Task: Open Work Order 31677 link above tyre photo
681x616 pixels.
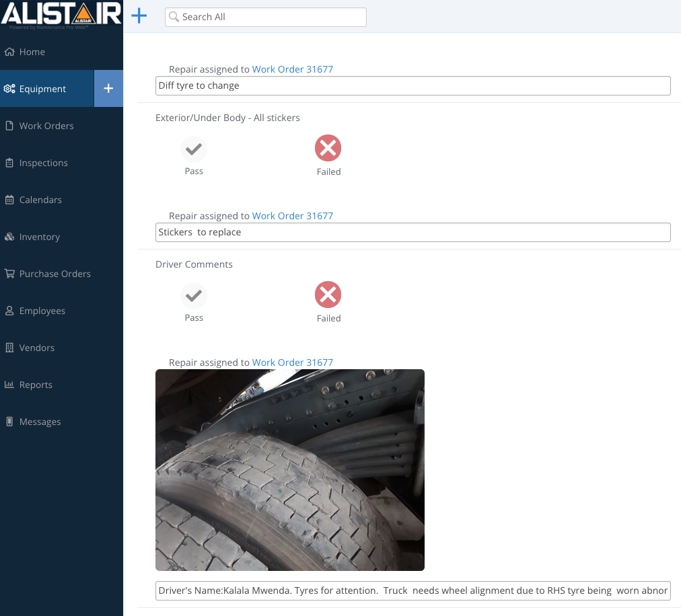Action: [292, 362]
